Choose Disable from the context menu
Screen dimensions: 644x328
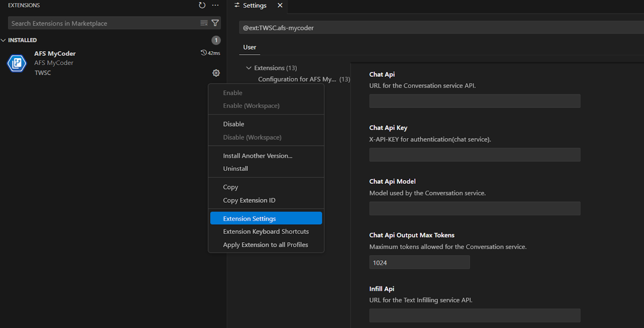[266, 124]
